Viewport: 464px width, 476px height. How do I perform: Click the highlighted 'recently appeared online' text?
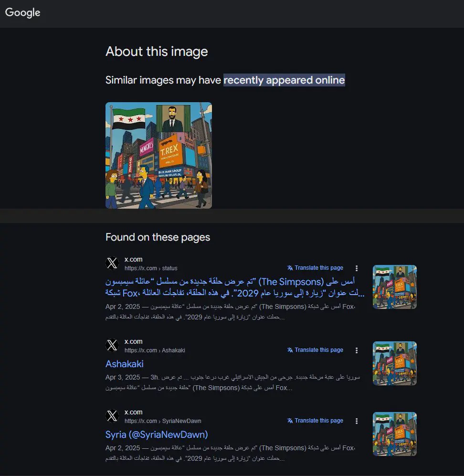(284, 80)
